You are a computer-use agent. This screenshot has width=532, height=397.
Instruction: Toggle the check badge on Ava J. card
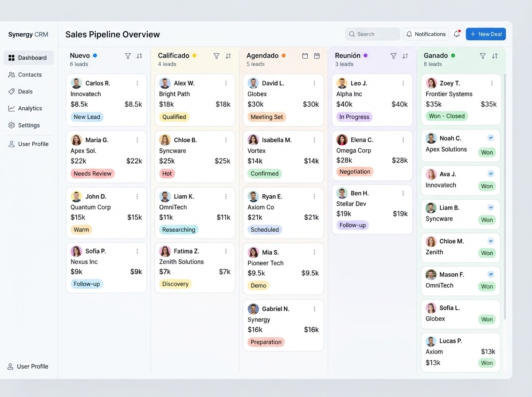pos(491,174)
